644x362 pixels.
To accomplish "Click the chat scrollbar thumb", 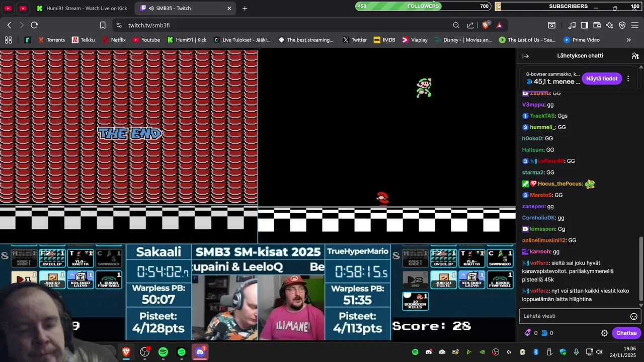I will 641,269.
